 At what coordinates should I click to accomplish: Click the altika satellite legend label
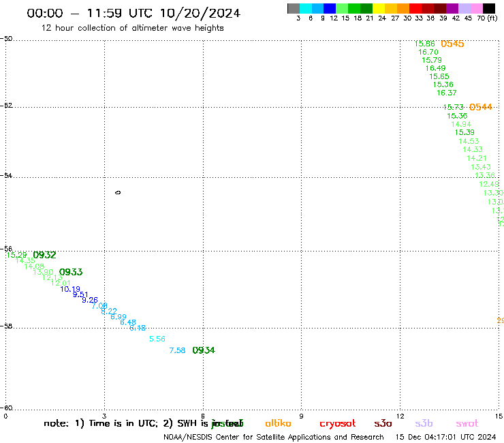[x=278, y=423]
